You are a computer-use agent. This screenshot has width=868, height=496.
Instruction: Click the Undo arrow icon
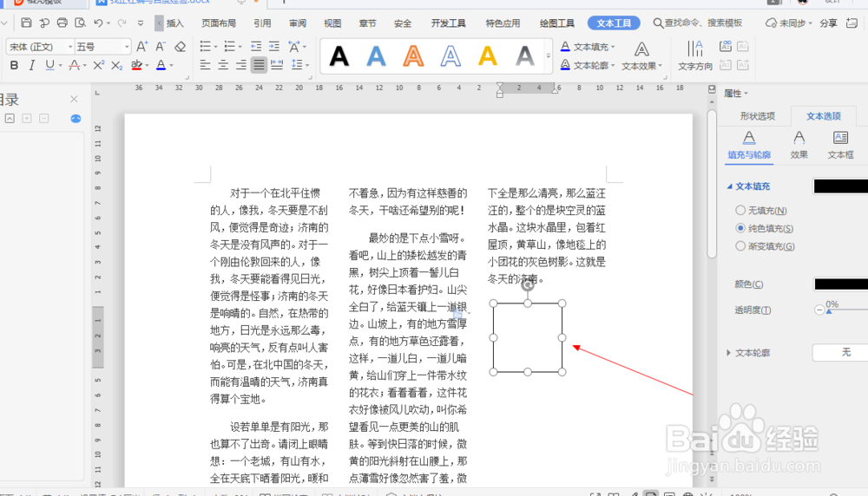coord(98,23)
